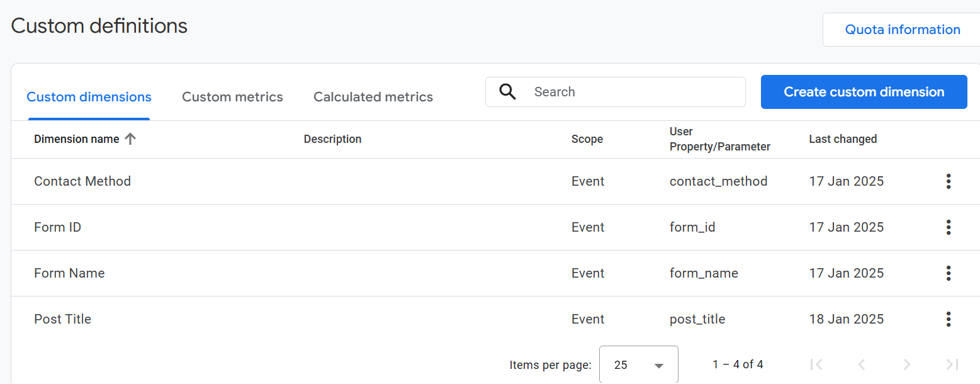Open options menu for Form ID dimension

(949, 227)
